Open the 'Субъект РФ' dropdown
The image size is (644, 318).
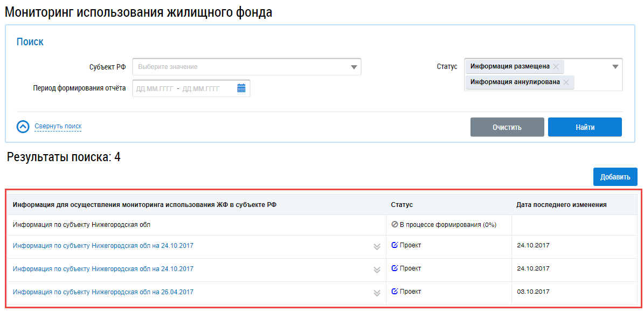point(246,67)
